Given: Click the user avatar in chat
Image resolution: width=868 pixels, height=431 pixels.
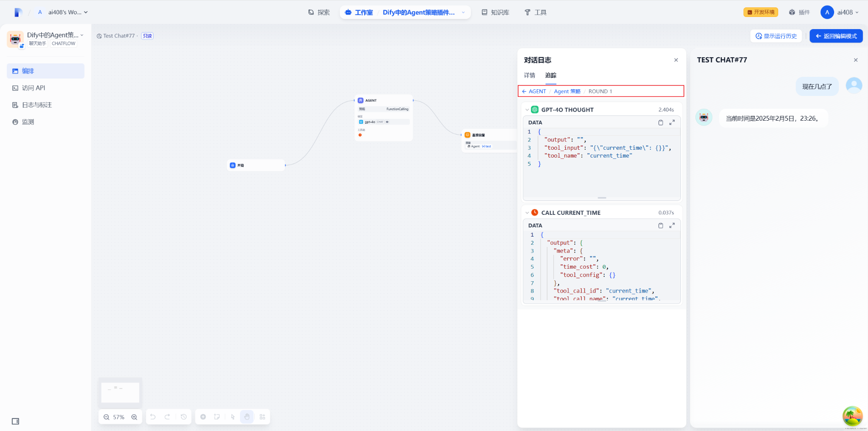Looking at the screenshot, I should coord(854,86).
